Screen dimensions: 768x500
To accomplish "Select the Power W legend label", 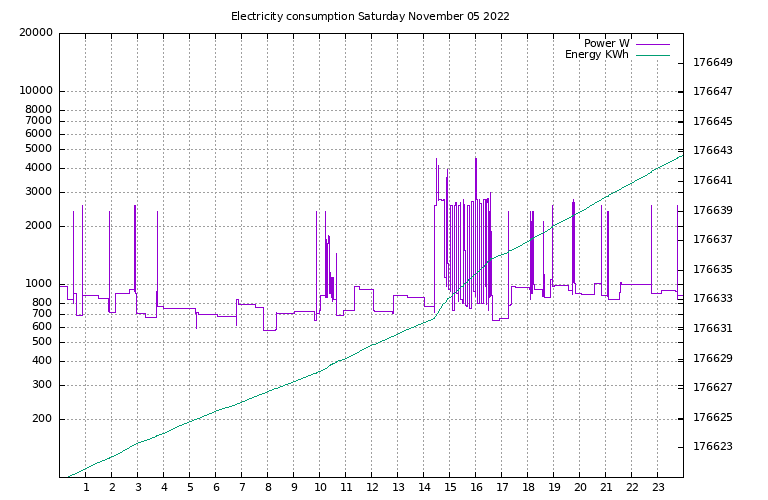I will (x=606, y=44).
